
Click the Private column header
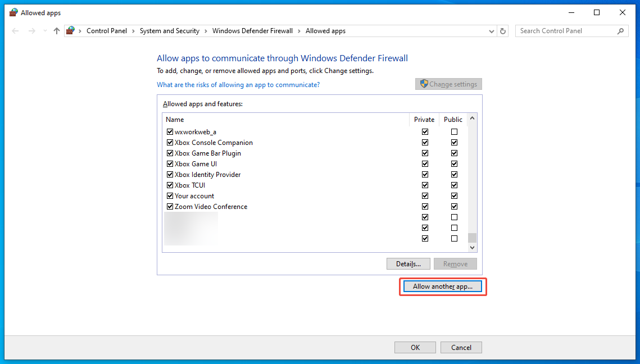(424, 120)
